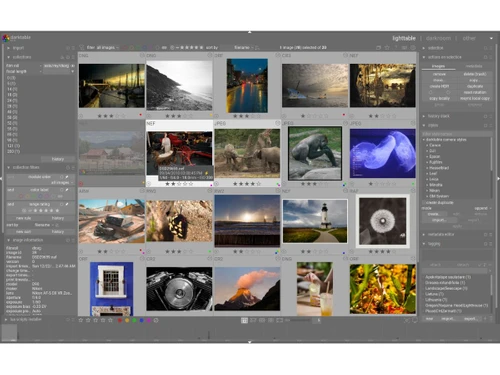Toggle color label filter on/off
The width and height of the screenshot is (500, 375).
62,190
